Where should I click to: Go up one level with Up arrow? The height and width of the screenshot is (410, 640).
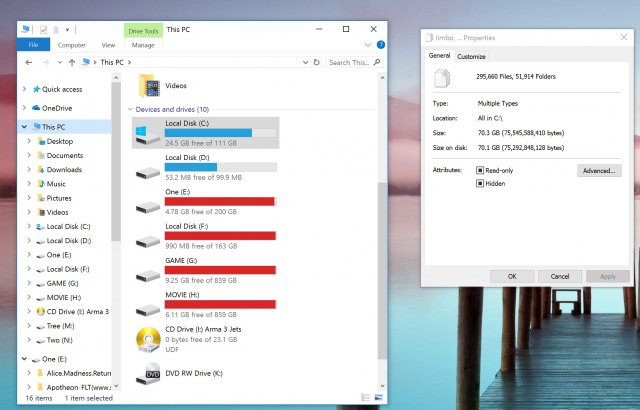(x=72, y=62)
